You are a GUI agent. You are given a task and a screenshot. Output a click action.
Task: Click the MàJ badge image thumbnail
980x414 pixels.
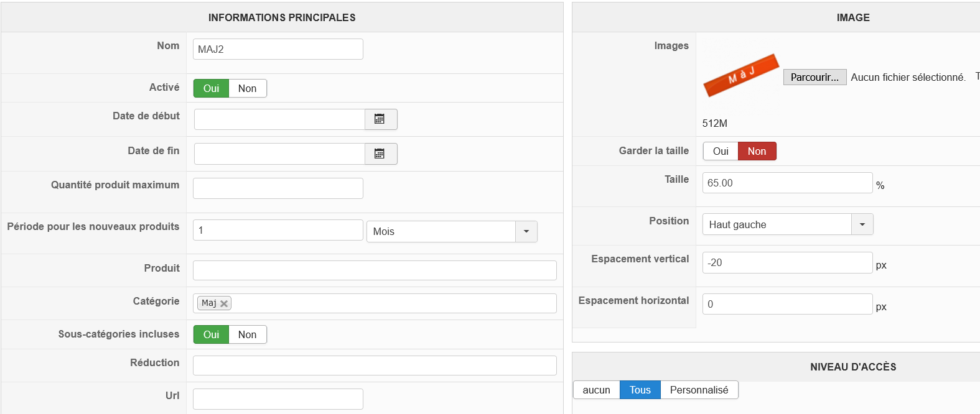pyautogui.click(x=740, y=76)
